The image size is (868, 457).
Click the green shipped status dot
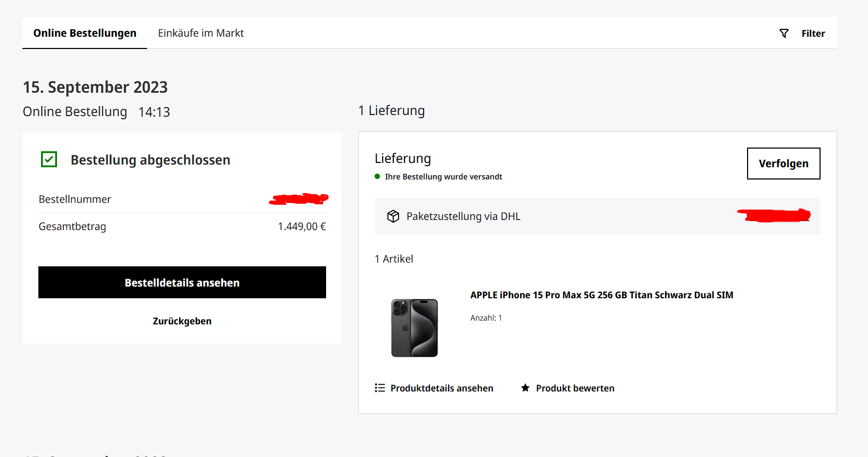coord(377,176)
